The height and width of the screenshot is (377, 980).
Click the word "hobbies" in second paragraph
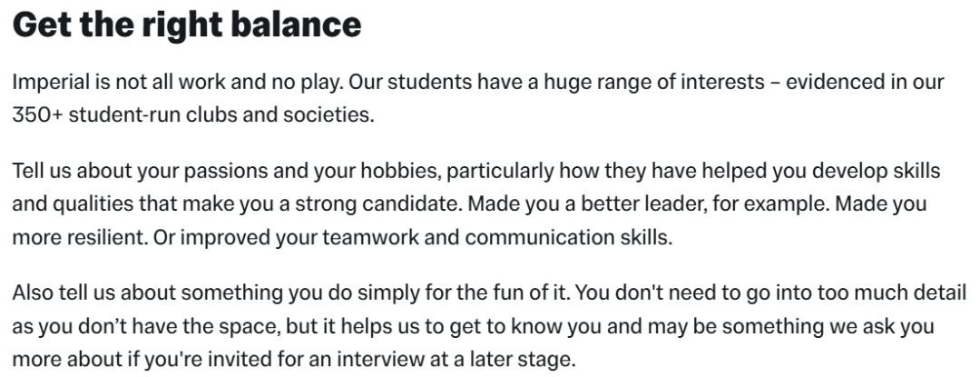(x=403, y=172)
